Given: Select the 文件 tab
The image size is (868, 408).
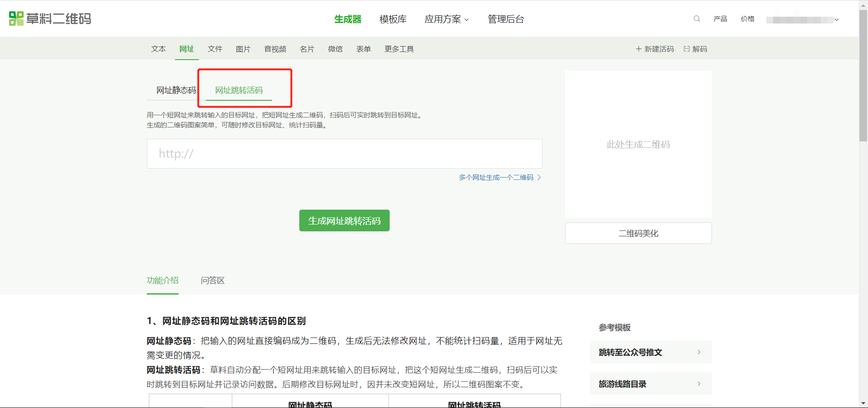Looking at the screenshot, I should [x=215, y=49].
